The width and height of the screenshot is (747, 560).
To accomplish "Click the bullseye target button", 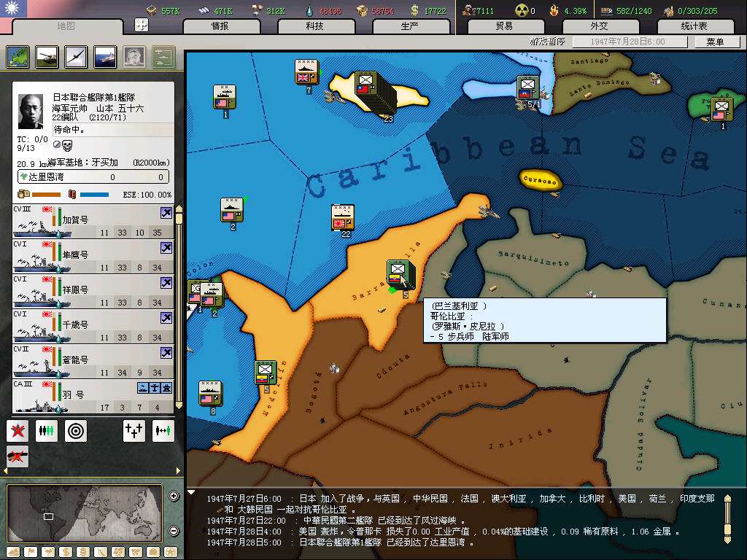I will point(76,431).
